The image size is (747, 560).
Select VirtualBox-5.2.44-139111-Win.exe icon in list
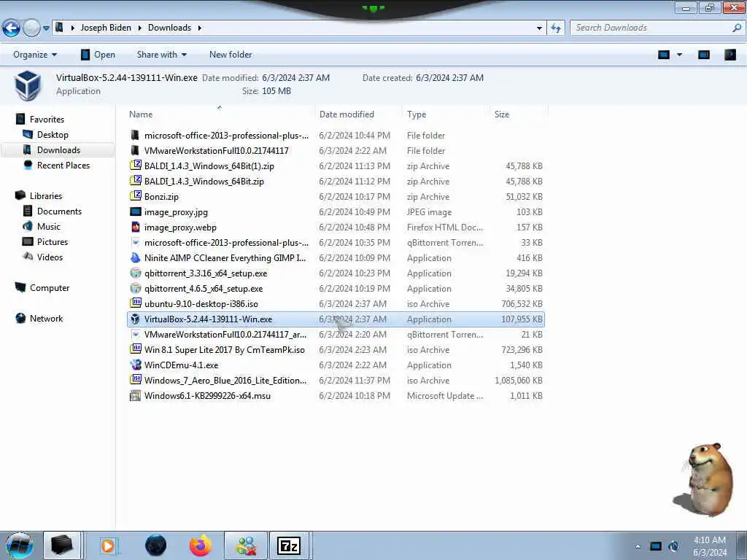(x=135, y=319)
